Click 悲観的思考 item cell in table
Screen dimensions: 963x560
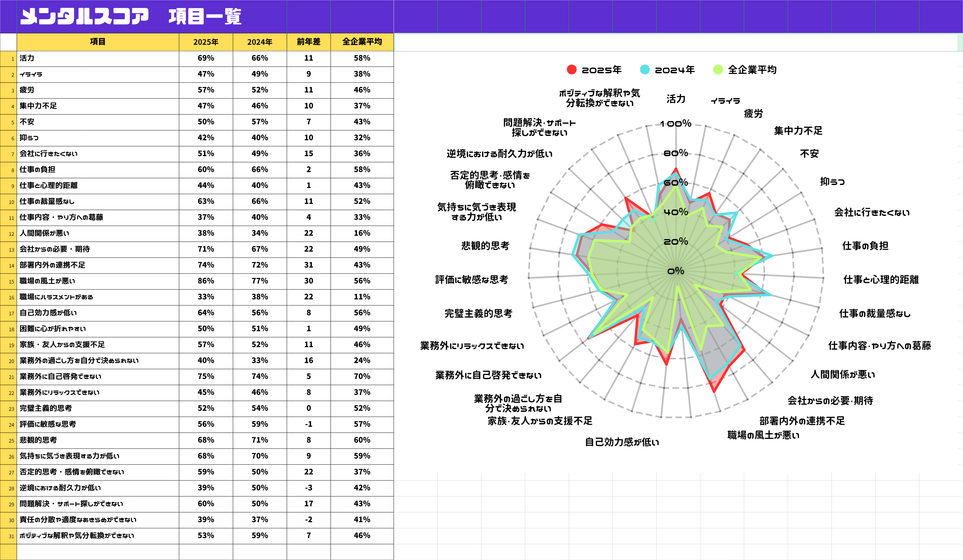pos(98,440)
